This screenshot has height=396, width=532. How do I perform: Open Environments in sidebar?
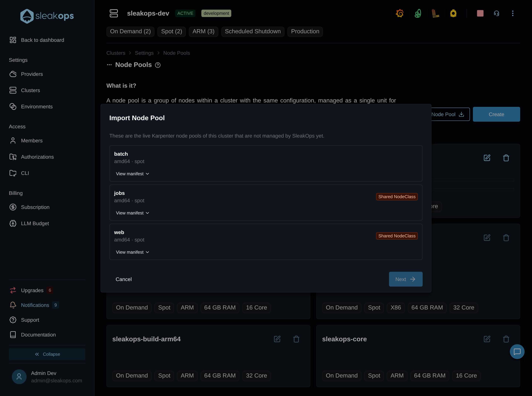pos(31,107)
